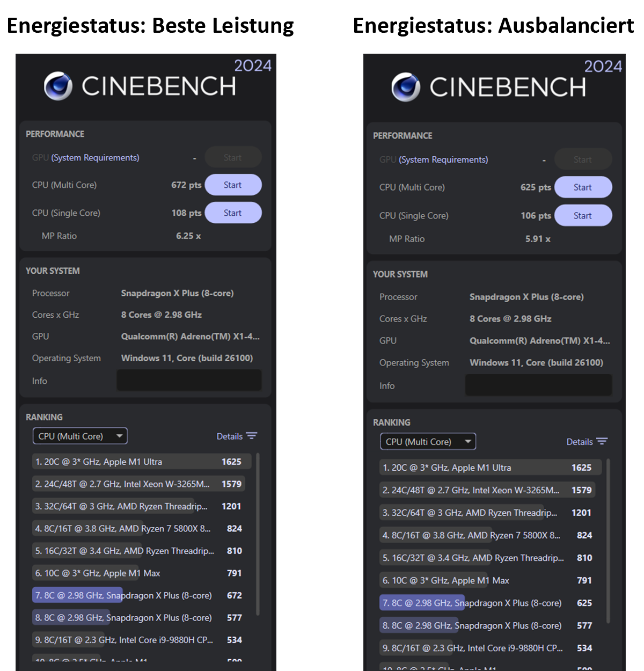Viewport: 644px width, 671px height.
Task: Start CPU Single Core test in left panel
Action: point(233,213)
